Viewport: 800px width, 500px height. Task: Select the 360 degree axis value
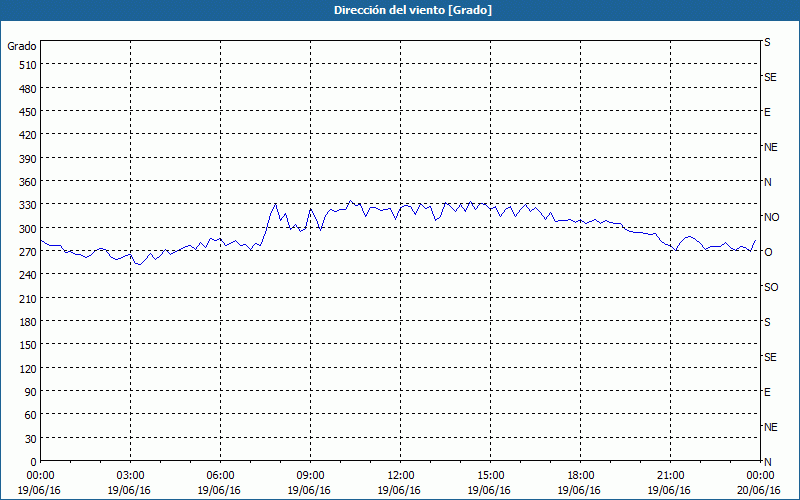coord(27,181)
